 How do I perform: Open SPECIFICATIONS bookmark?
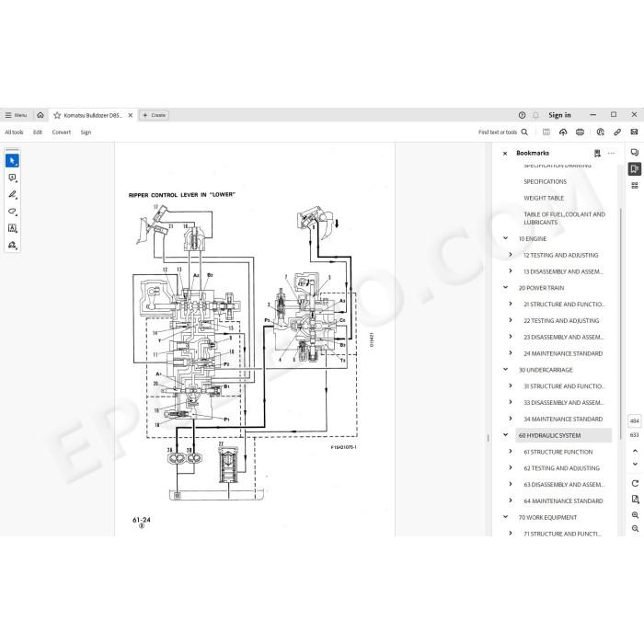(x=545, y=181)
